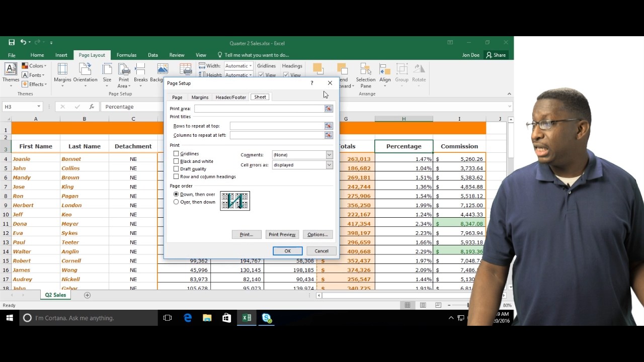
Task: Click the Group objects icon
Action: 402,73
